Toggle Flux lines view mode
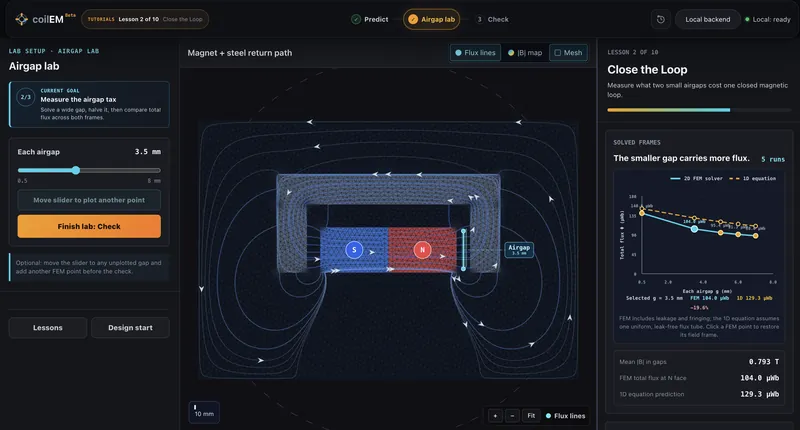This screenshot has width=800, height=430. (x=475, y=53)
